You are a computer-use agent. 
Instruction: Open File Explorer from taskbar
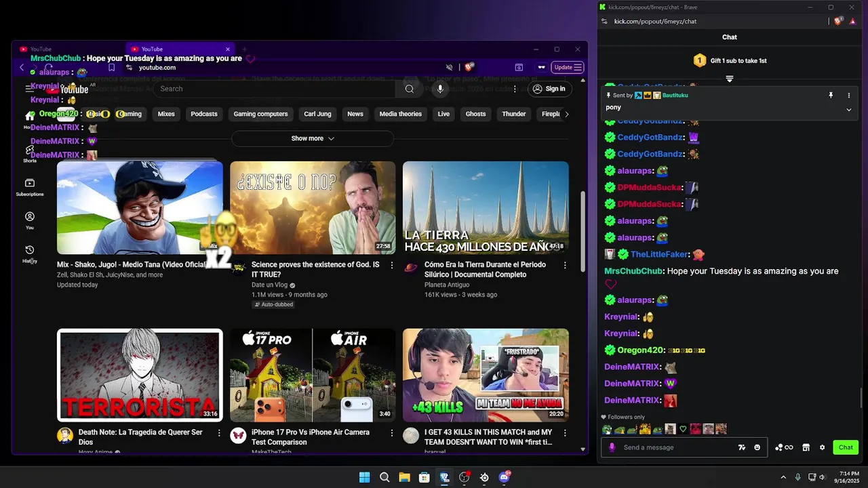(x=404, y=477)
